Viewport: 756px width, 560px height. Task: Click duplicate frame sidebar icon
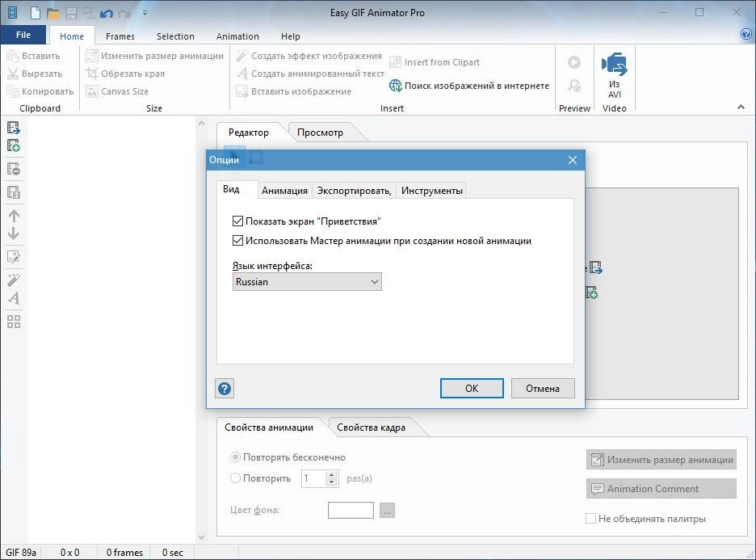tap(14, 192)
